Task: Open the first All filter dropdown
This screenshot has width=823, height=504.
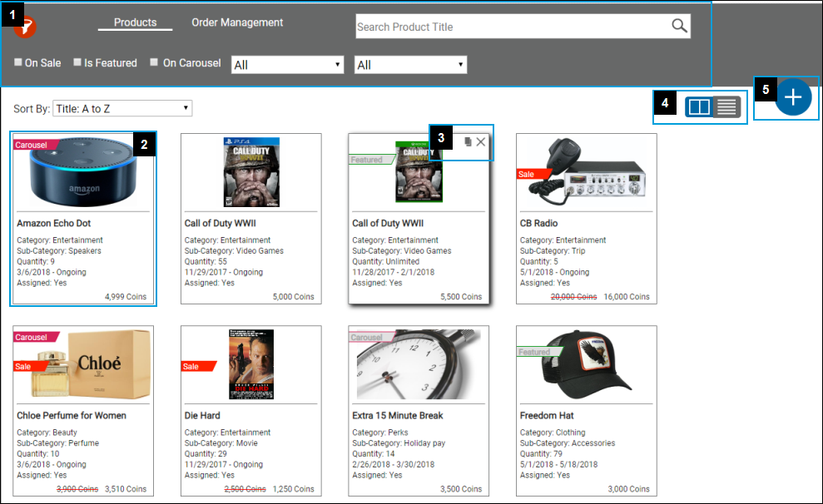Action: [287, 65]
